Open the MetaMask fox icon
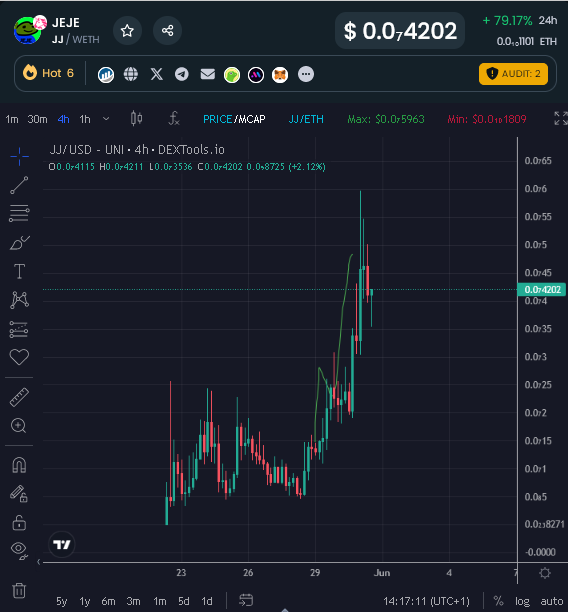 click(x=280, y=75)
